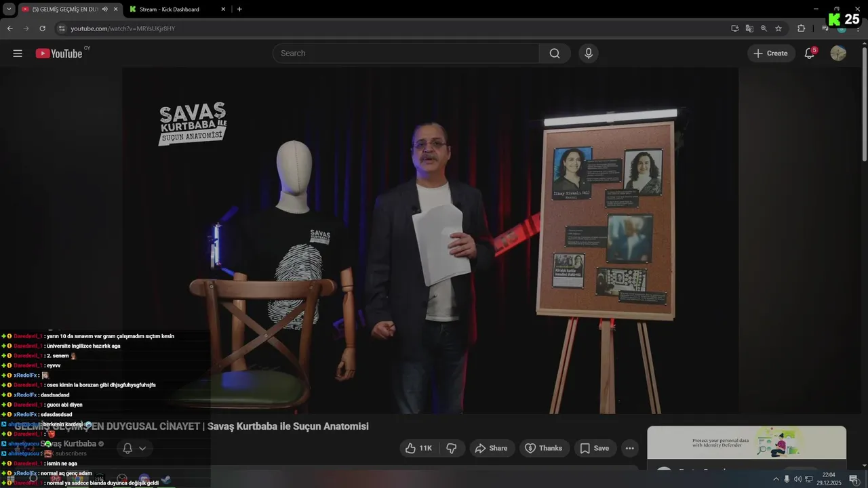The height and width of the screenshot is (488, 868).
Task: View site information icon in address bar
Action: pyautogui.click(x=62, y=28)
